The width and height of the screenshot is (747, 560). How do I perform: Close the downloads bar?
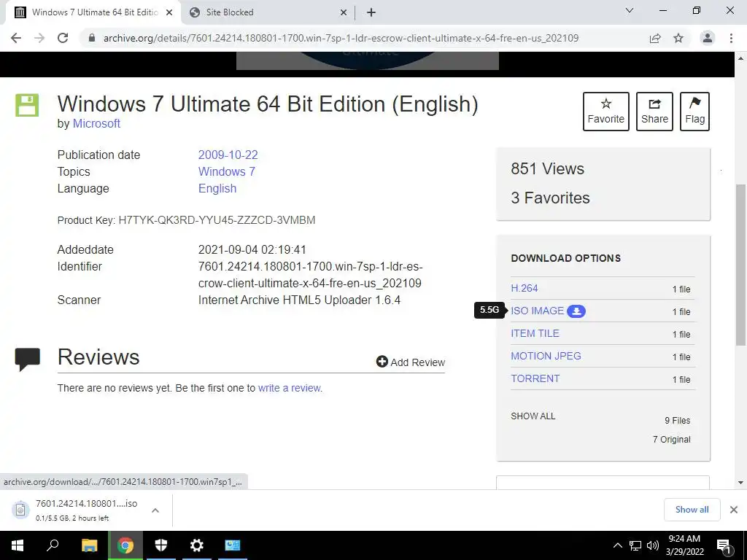tap(734, 510)
